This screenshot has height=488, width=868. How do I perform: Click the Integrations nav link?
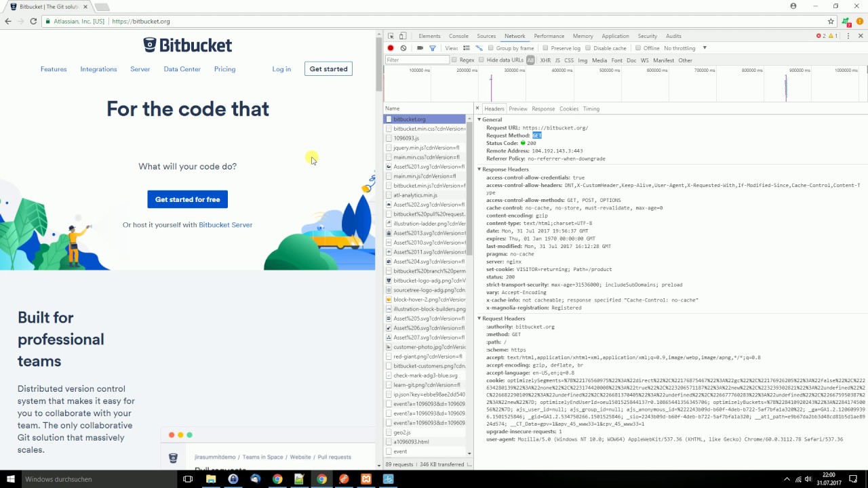tap(98, 69)
